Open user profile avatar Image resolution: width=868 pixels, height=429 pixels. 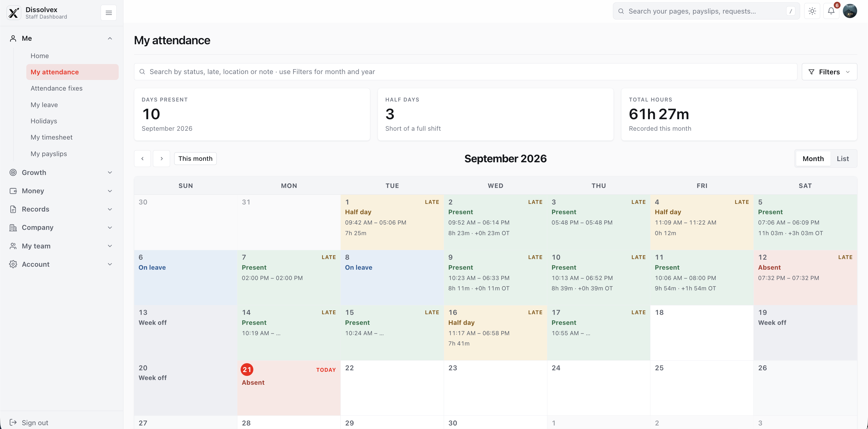click(850, 11)
